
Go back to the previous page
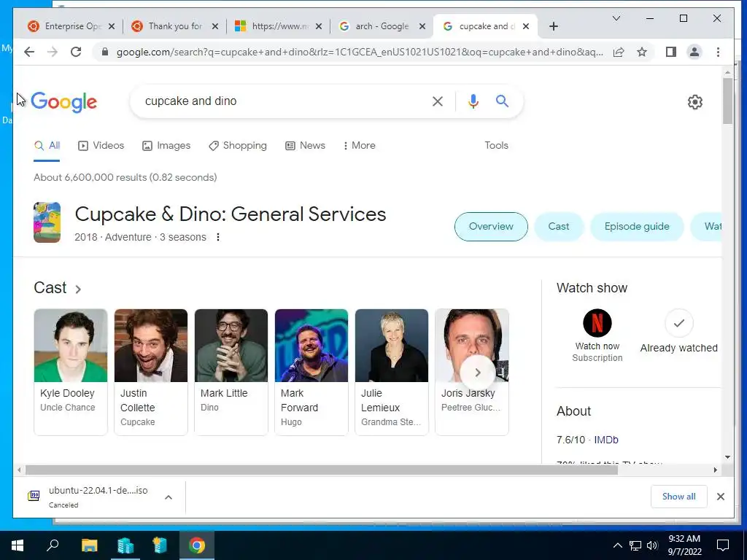pos(29,52)
